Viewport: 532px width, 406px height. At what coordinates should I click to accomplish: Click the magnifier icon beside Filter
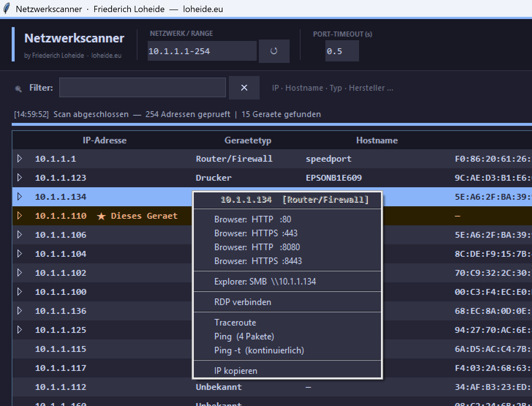click(x=18, y=89)
